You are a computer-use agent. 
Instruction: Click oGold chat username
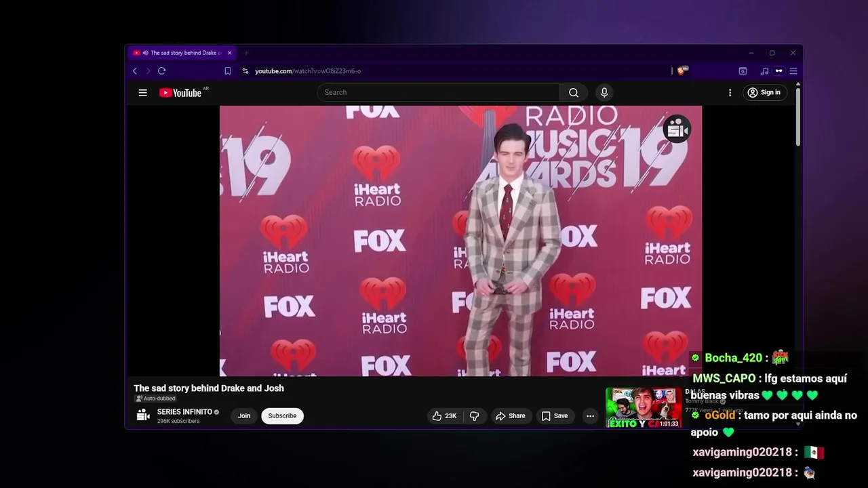[x=719, y=415]
